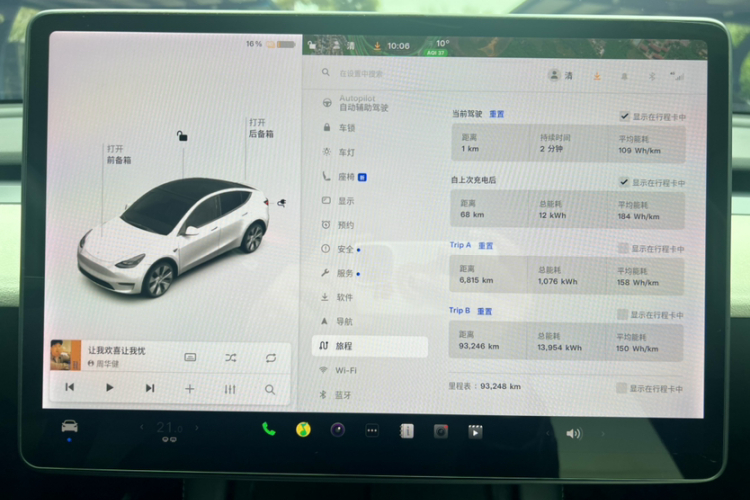The width and height of the screenshot is (750, 500).
Task: Open the 安全 safety settings
Action: pyautogui.click(x=341, y=249)
